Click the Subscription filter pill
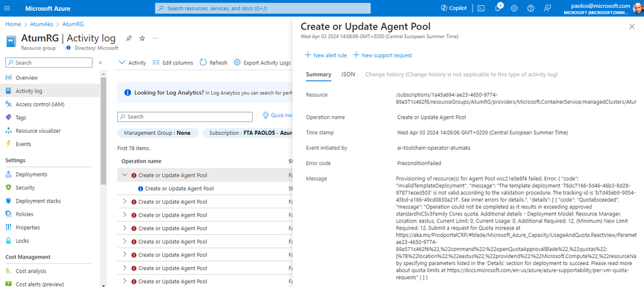This screenshot has height=287, width=644. point(248,134)
